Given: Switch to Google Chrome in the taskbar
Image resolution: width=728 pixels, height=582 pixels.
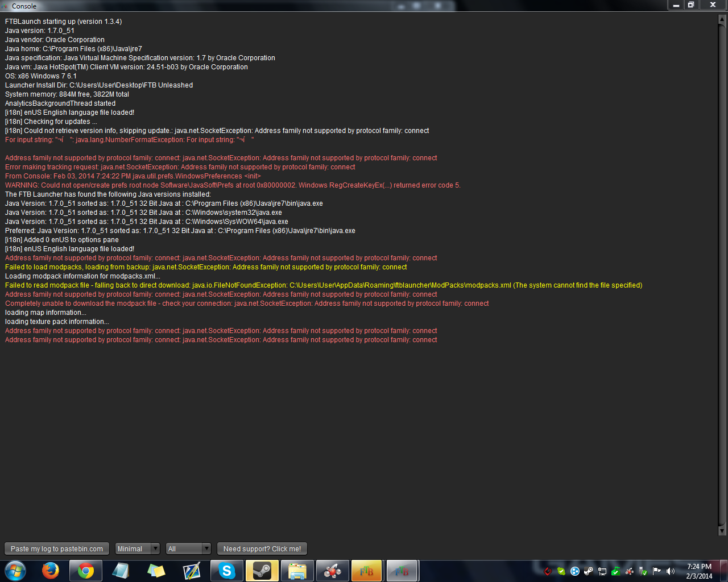Looking at the screenshot, I should point(86,571).
